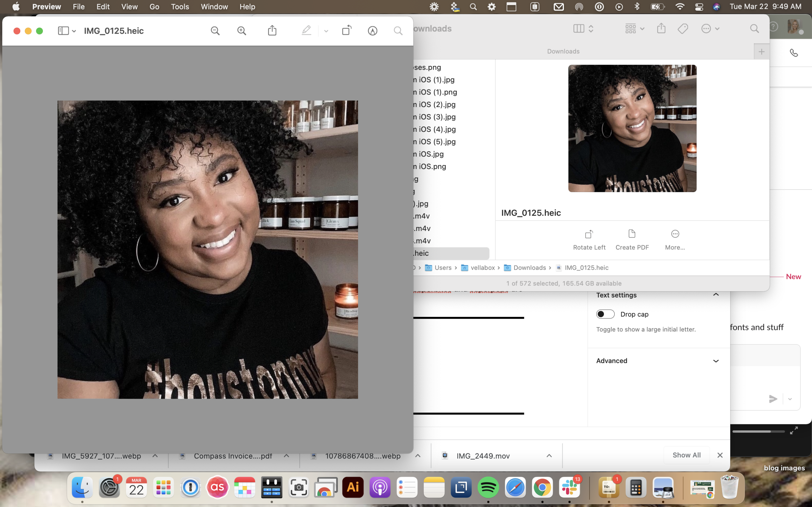Open the Tools menu
Viewport: 812px width, 507px height.
pos(180,7)
